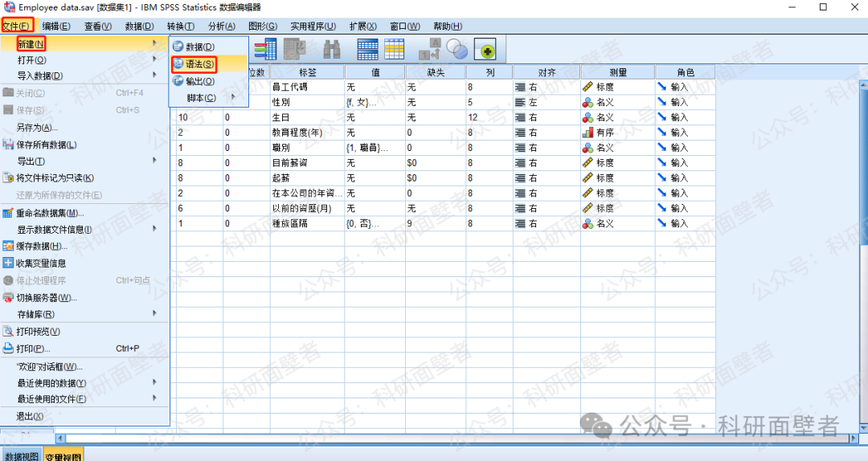868x461 pixels.
Task: Click the missing cell "$0" in 起薪 row
Action: click(436, 178)
